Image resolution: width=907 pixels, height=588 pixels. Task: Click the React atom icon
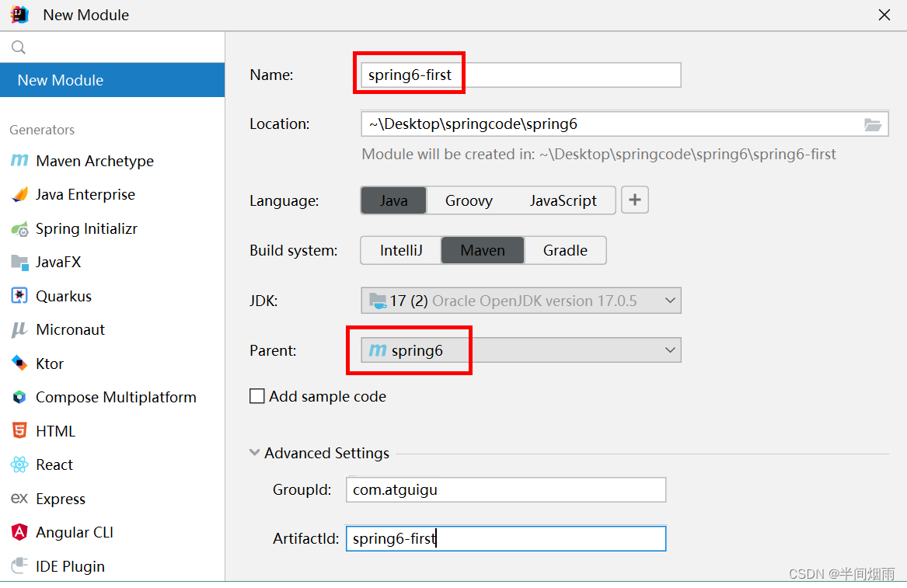(x=19, y=464)
